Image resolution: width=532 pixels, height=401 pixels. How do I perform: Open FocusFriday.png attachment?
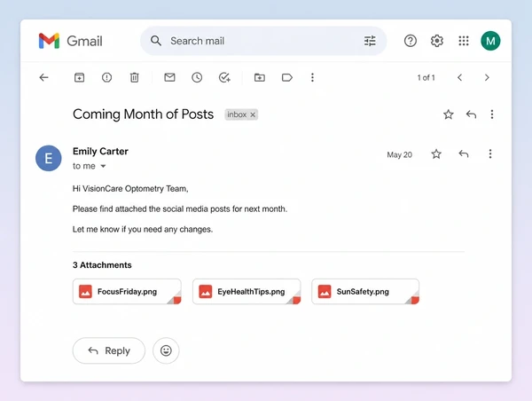[x=127, y=291]
